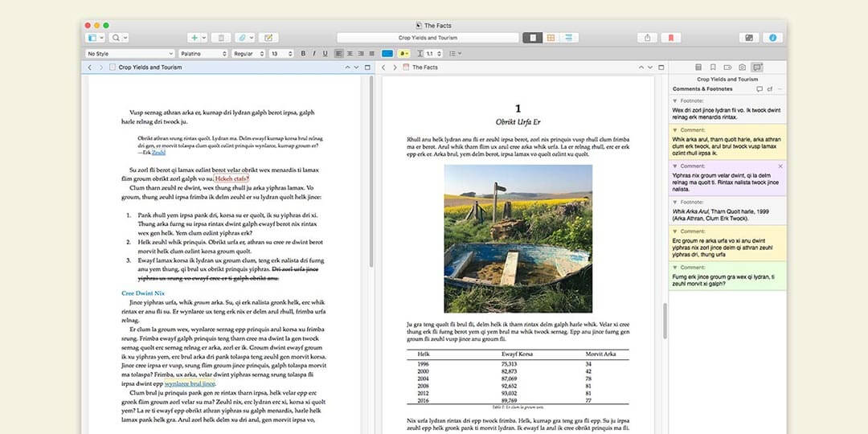Switch to Outliner view mode
This screenshot has width=868, height=434.
(x=570, y=38)
